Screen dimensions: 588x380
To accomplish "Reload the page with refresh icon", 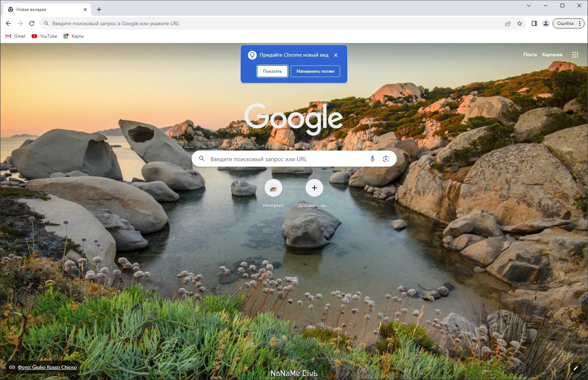I will (32, 23).
